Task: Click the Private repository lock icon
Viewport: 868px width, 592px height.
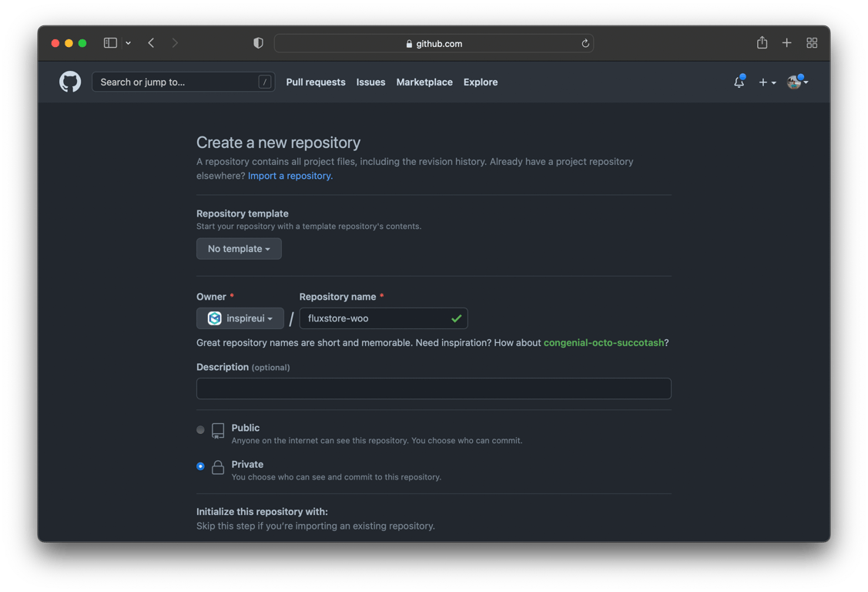Action: [218, 467]
